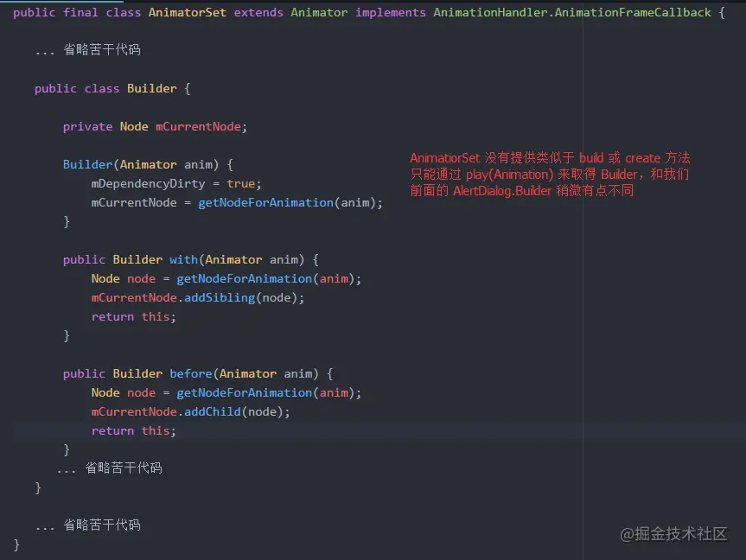Click getNodeForAnimation call in constructor

[x=265, y=203]
